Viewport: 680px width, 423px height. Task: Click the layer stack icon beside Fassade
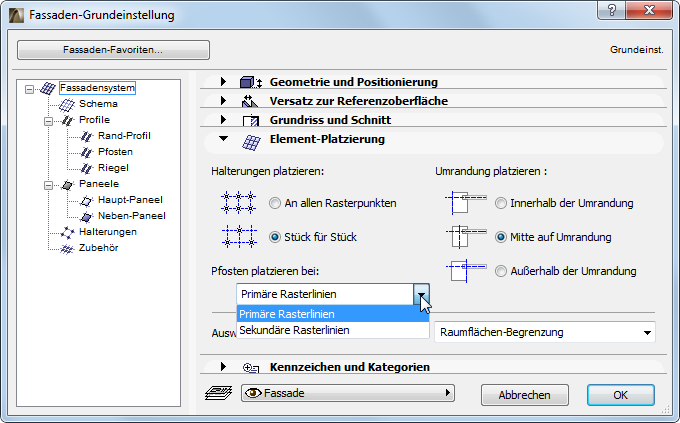pos(219,393)
